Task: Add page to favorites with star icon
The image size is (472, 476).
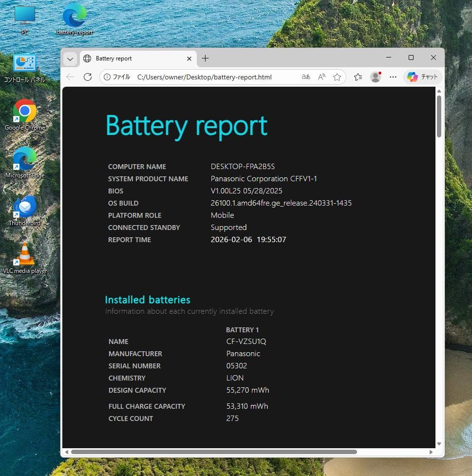Action: [337, 77]
